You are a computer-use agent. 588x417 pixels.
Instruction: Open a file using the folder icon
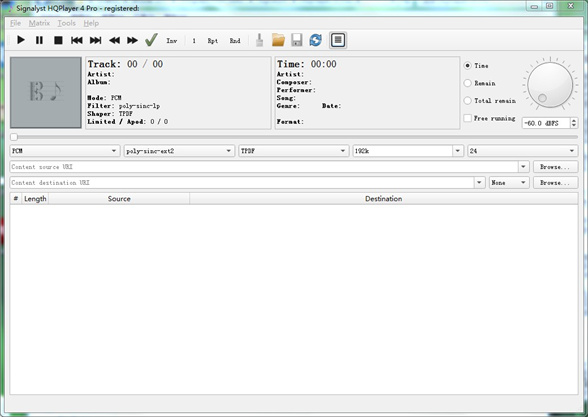278,40
